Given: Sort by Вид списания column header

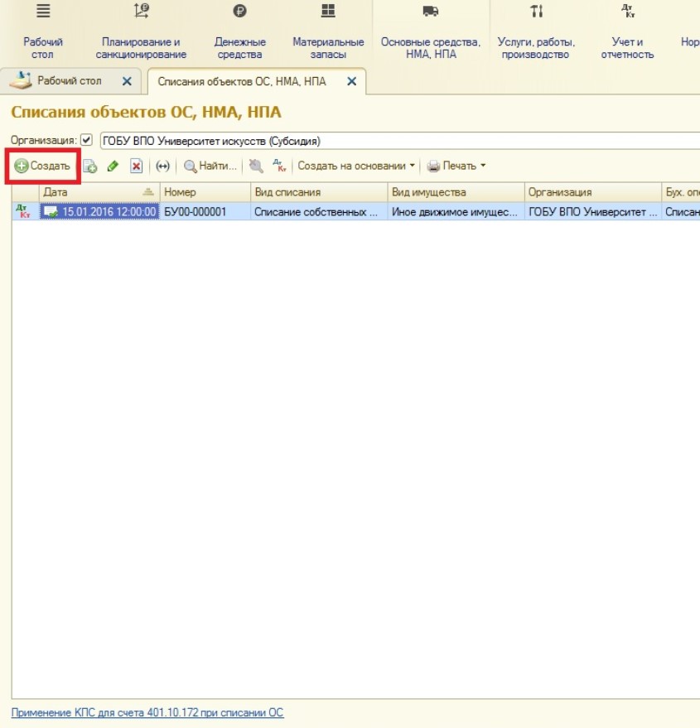Looking at the screenshot, I should [319, 192].
